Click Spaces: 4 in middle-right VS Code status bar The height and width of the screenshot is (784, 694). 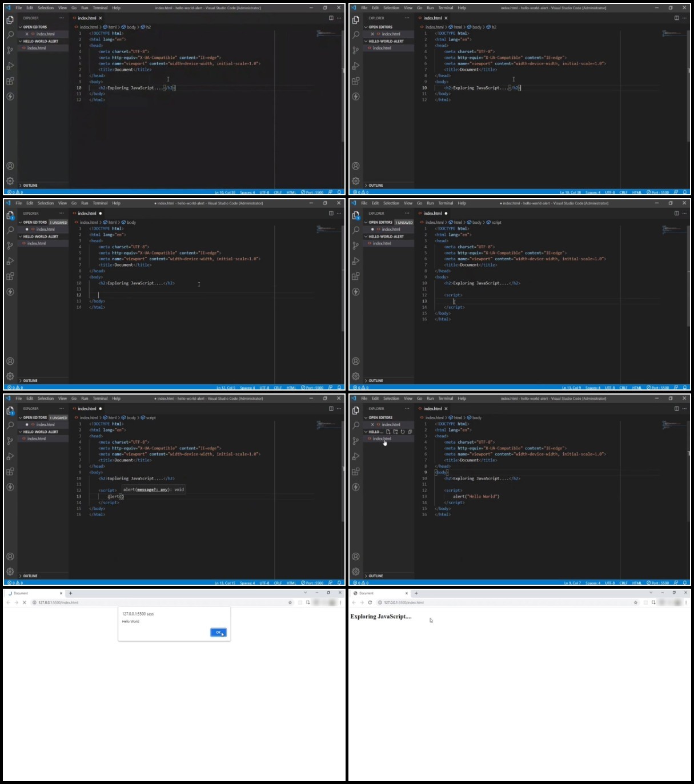pyautogui.click(x=593, y=388)
